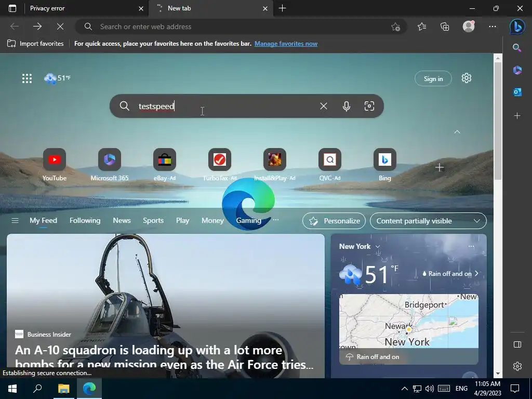Open the app launcher grid icon
Viewport: 532px width, 399px height.
click(x=27, y=78)
